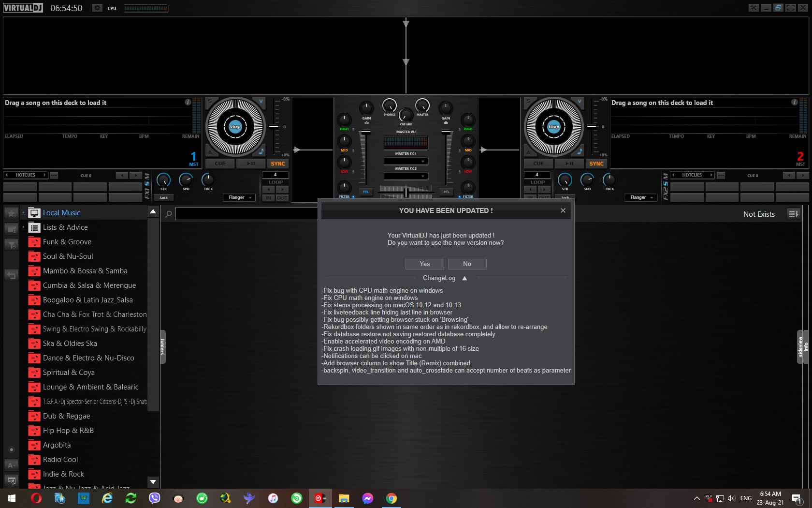Toggle PFL headphone cue for left channel
812x508 pixels.
tap(366, 192)
